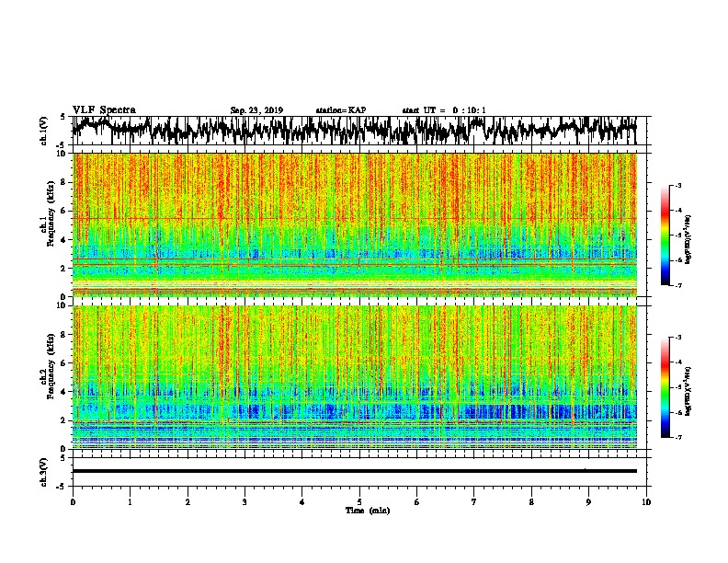
Task: Click the ch.1 color scale PSD unit label
Action: pyautogui.click(x=688, y=240)
